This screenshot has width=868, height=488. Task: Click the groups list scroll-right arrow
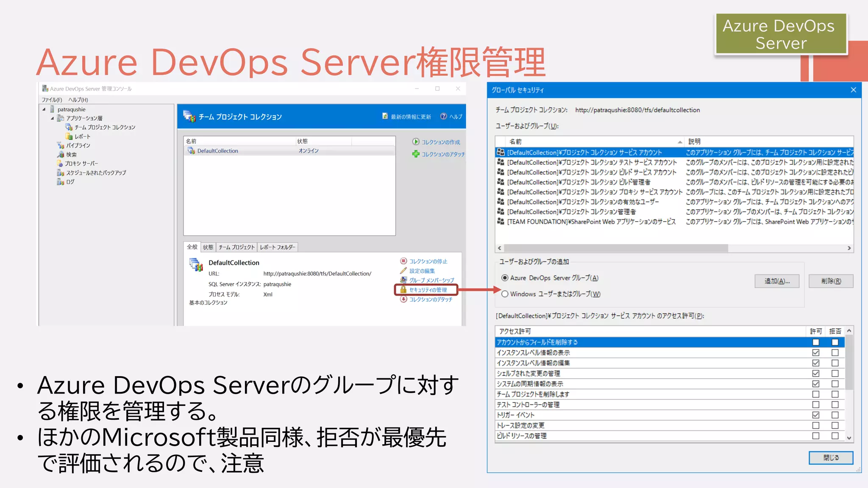pos(849,248)
